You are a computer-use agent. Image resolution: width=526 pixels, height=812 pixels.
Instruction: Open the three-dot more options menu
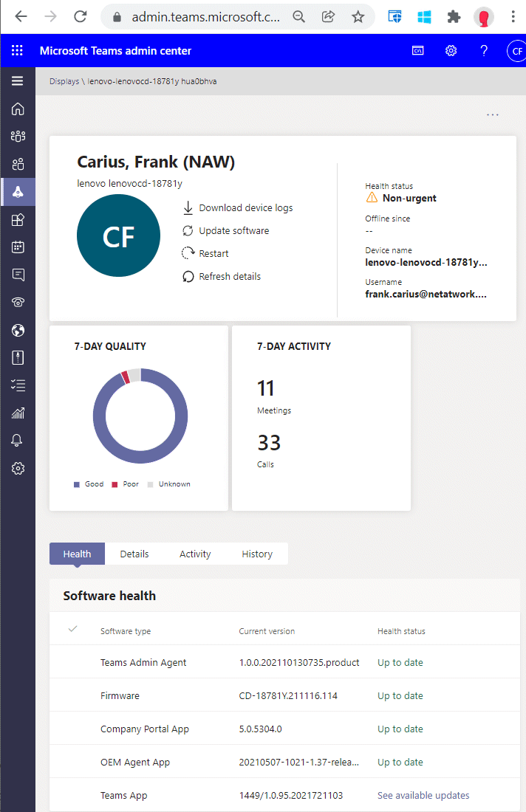[492, 114]
